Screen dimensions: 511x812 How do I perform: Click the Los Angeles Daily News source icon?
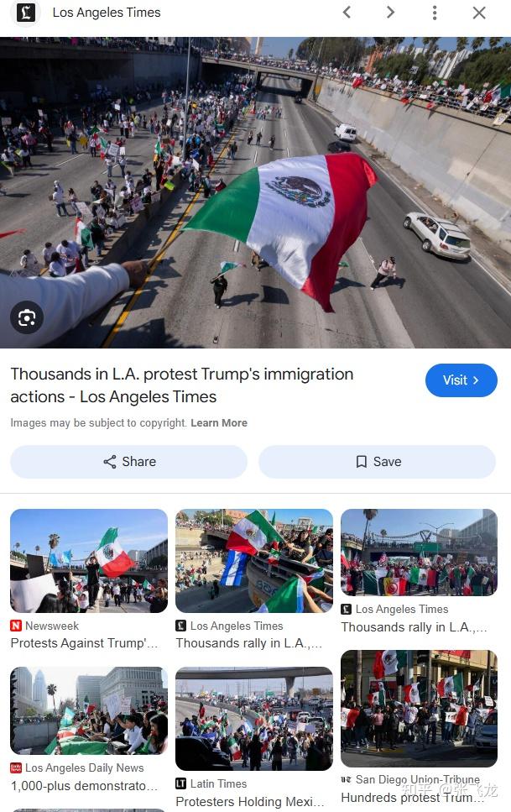(16, 767)
